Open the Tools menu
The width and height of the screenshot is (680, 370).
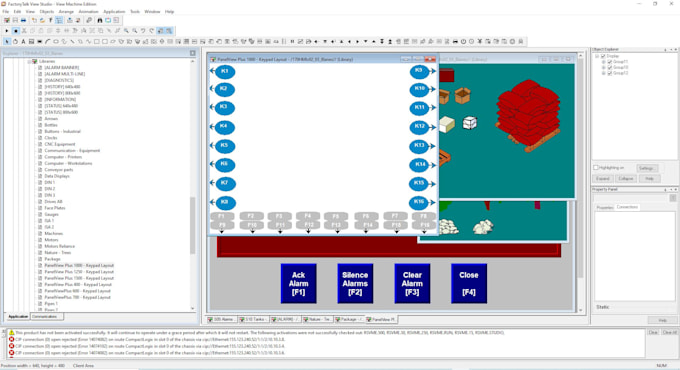135,12
